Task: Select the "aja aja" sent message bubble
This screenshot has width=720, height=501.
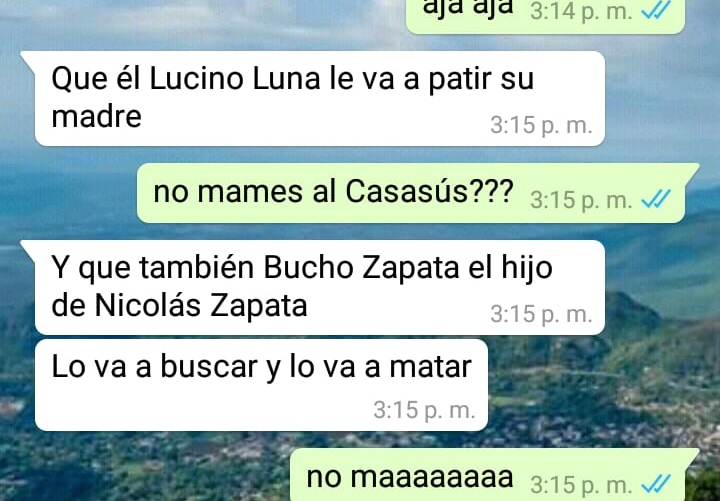Action: (546, 14)
